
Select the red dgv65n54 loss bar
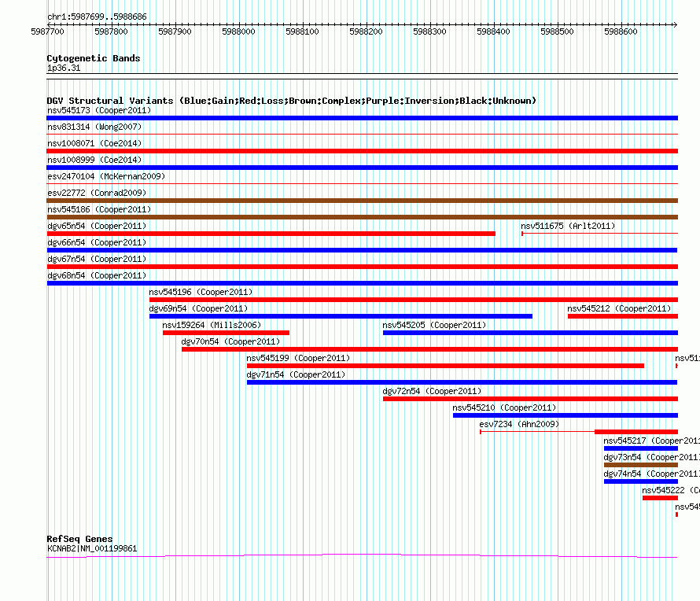[271, 234]
